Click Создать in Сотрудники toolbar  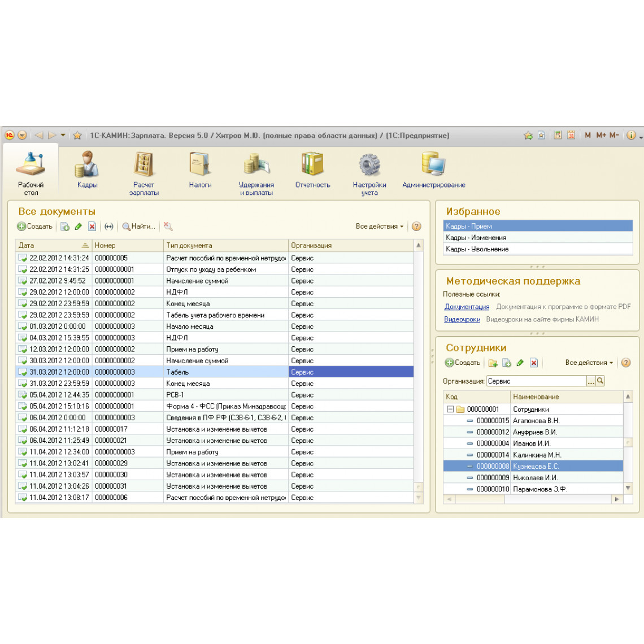[463, 363]
